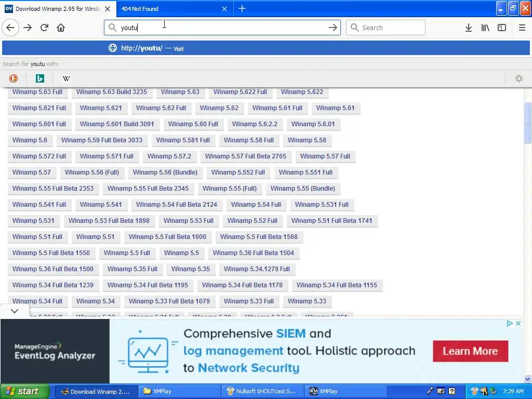Open Winamp 5.572 Full link
Image resolution: width=532 pixels, height=399 pixels.
[39, 156]
